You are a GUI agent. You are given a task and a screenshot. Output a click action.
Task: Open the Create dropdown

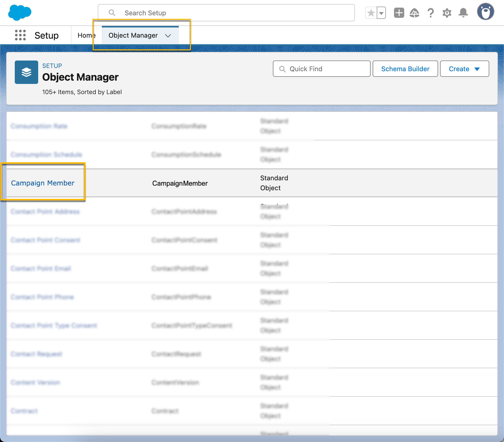[x=464, y=69]
